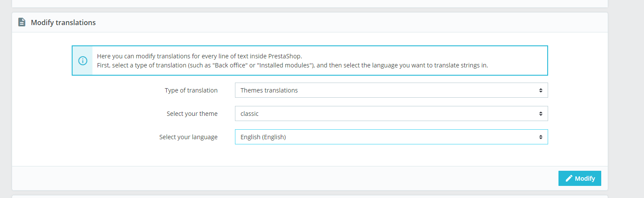Open the Type of translation dropdown
This screenshot has width=644, height=198.
tap(391, 90)
